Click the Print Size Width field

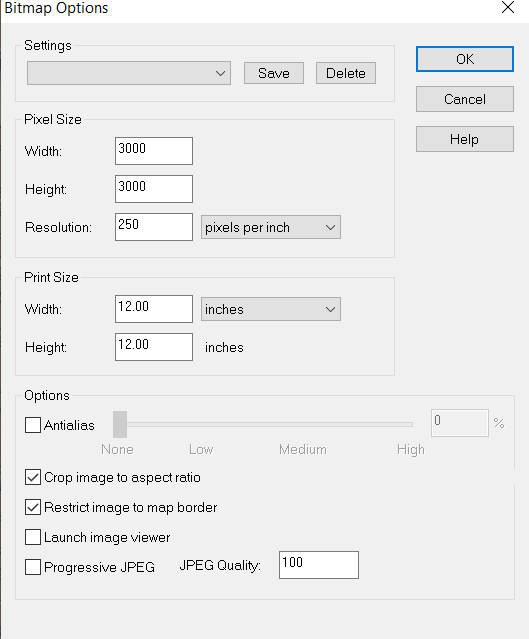154,309
